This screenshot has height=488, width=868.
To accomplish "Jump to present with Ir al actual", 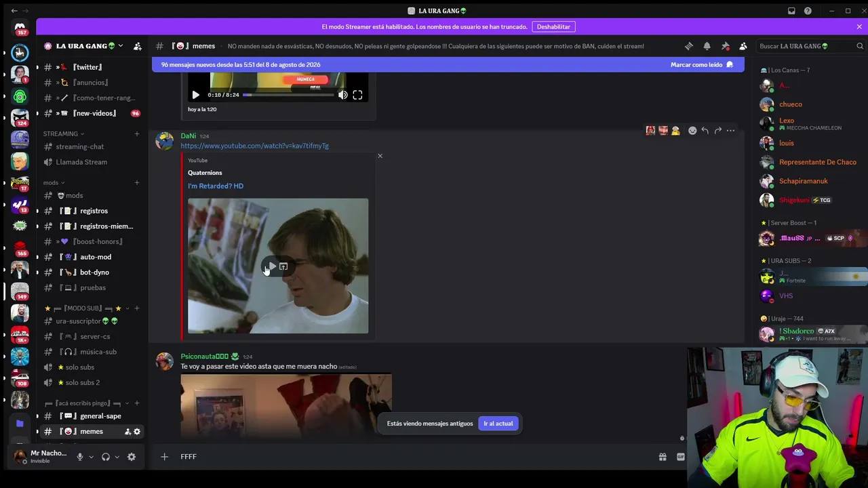I will [x=498, y=424].
